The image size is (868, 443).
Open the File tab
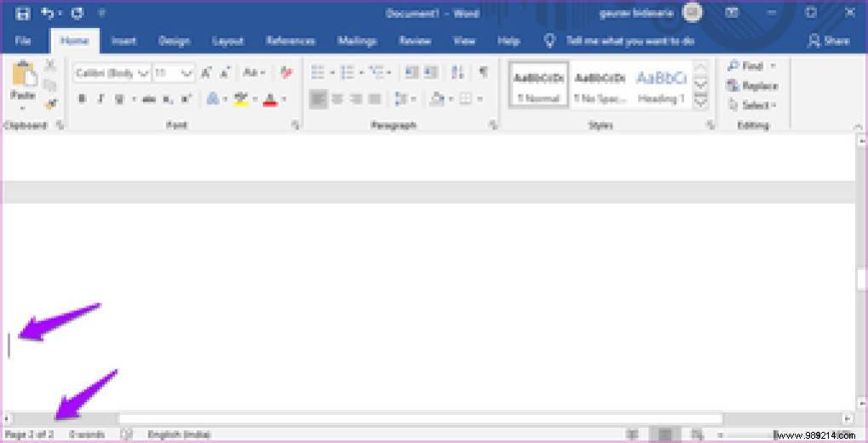tap(23, 41)
